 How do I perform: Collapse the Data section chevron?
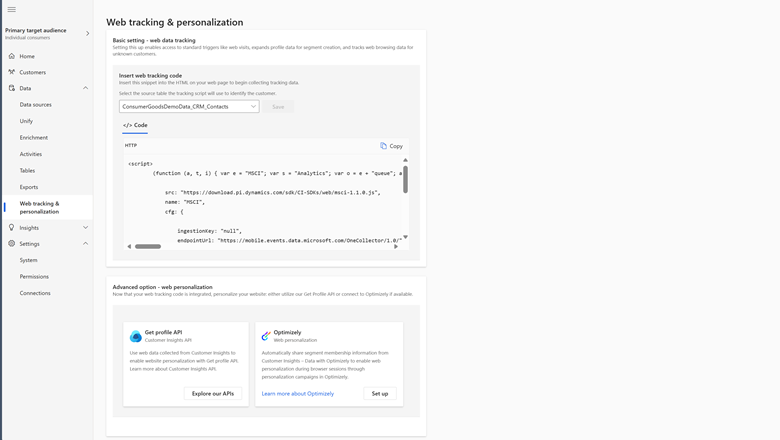tap(85, 88)
